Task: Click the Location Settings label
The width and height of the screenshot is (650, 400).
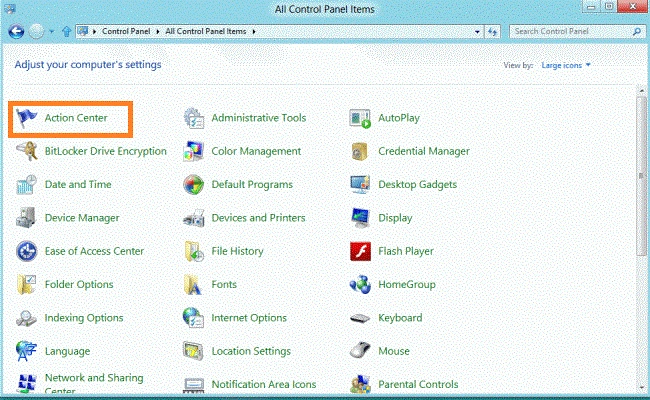Action: 251,352
